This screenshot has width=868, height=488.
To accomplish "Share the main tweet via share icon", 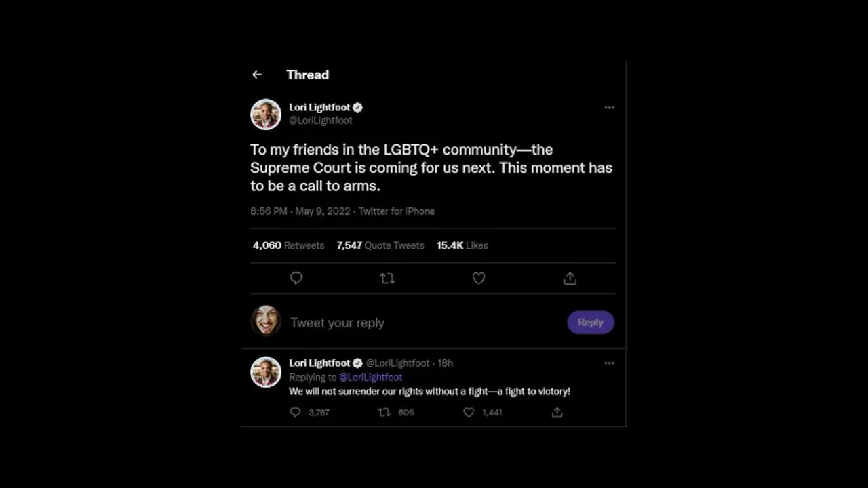I will 570,278.
